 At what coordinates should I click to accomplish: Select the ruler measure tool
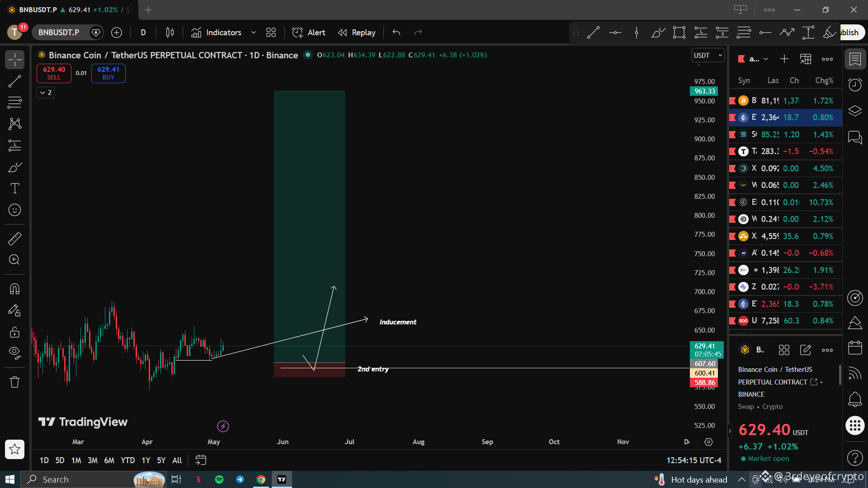tap(15, 239)
